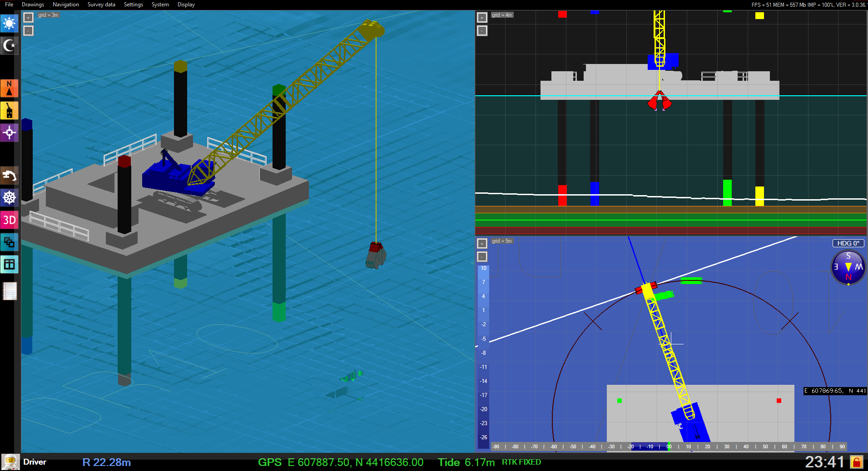The height and width of the screenshot is (471, 868).
Task: Select the yellow vessel view icon
Action: pos(9,110)
